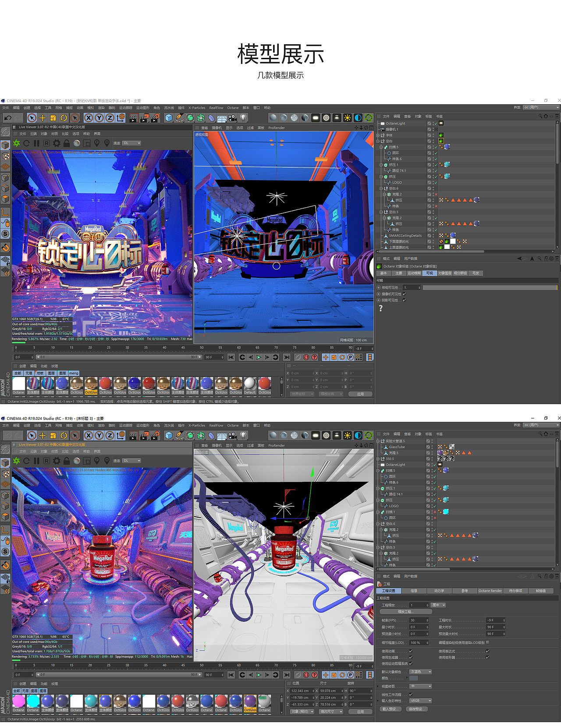This screenshot has width=561, height=728.
Task: Click the 保存预设... button
Action: click(416, 709)
